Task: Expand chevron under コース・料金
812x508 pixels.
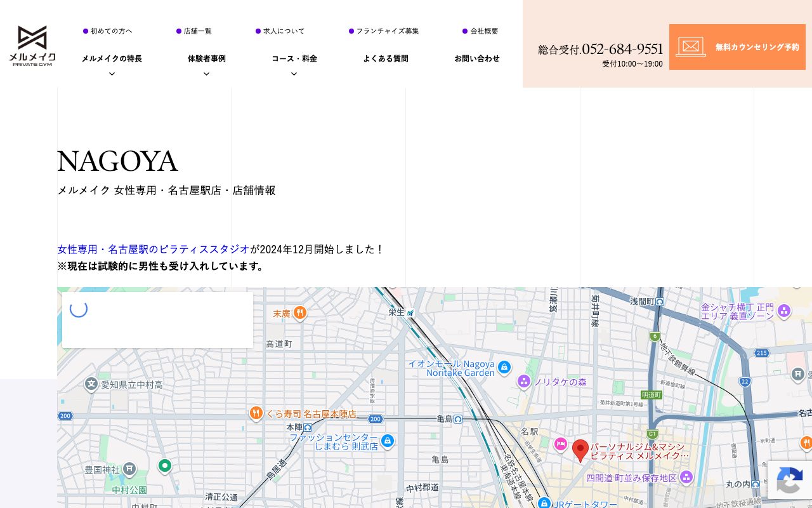Action: click(x=294, y=74)
